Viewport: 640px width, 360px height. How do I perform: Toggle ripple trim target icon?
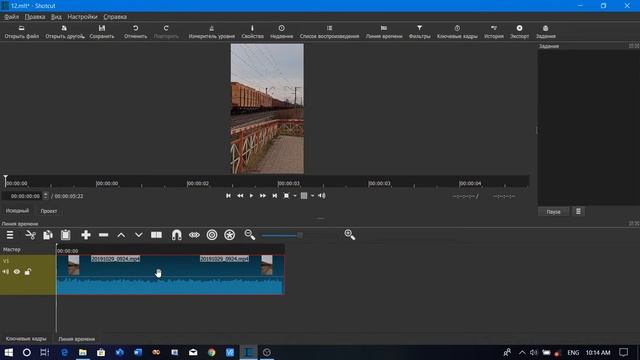pyautogui.click(x=212, y=235)
